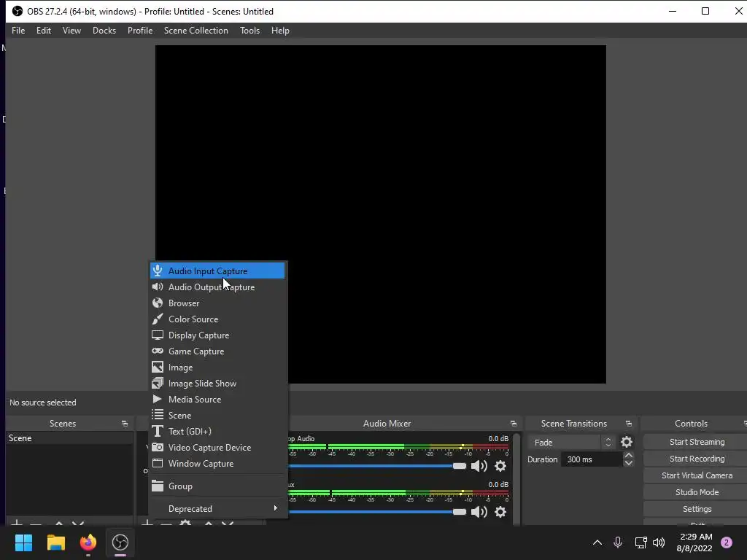Open the Fade transition dropdown
The height and width of the screenshot is (560, 747).
(570, 443)
